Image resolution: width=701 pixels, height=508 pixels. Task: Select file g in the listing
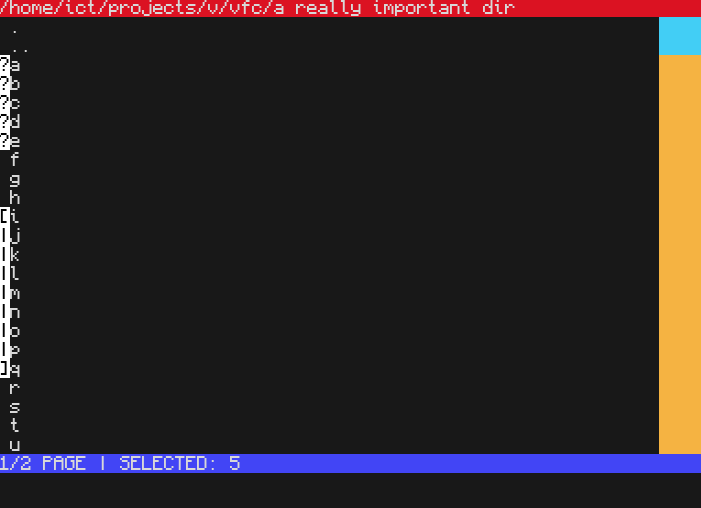(x=15, y=180)
